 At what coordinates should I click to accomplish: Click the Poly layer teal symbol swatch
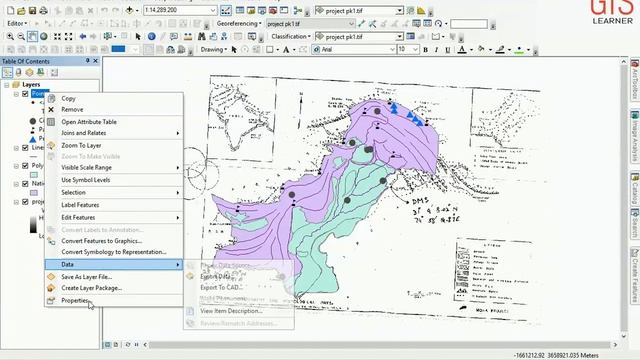click(x=34, y=175)
